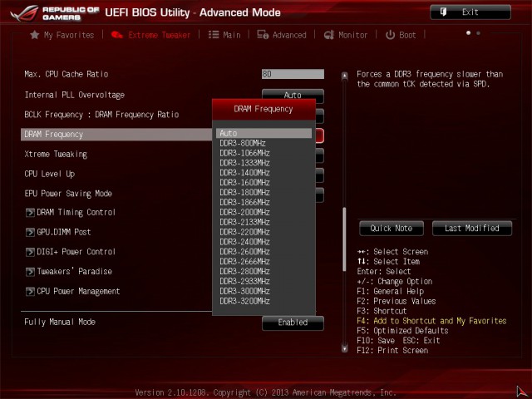Viewport: 532px width, 399px height.
Task: Select EPU Power Saving Mode setting
Action: pyautogui.click(x=68, y=194)
